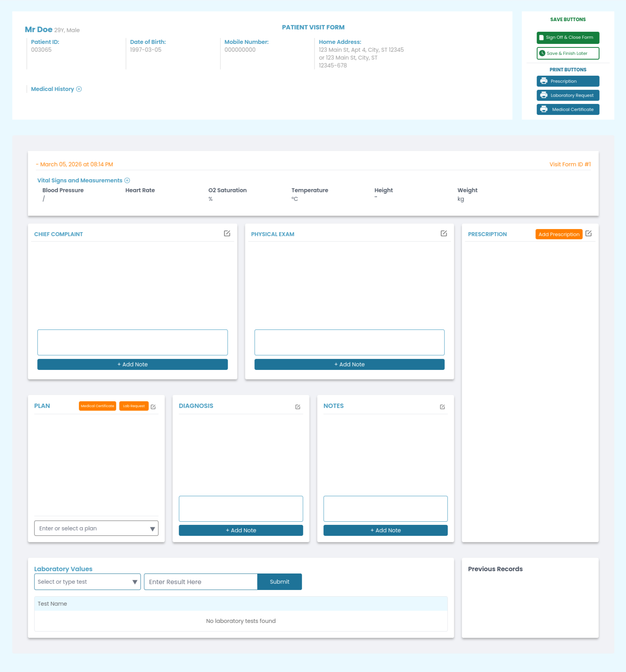Screen dimensions: 626x672
Task: Edit Prescription section using pencil icon
Action: [588, 233]
